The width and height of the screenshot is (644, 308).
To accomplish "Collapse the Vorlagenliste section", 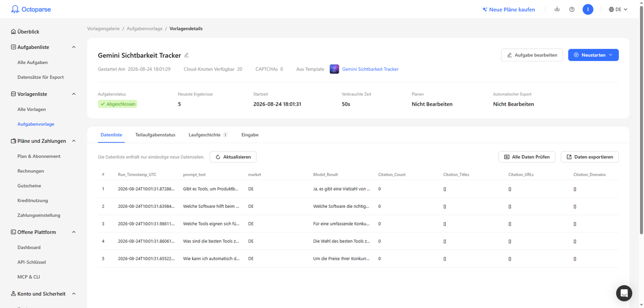I will point(74,94).
